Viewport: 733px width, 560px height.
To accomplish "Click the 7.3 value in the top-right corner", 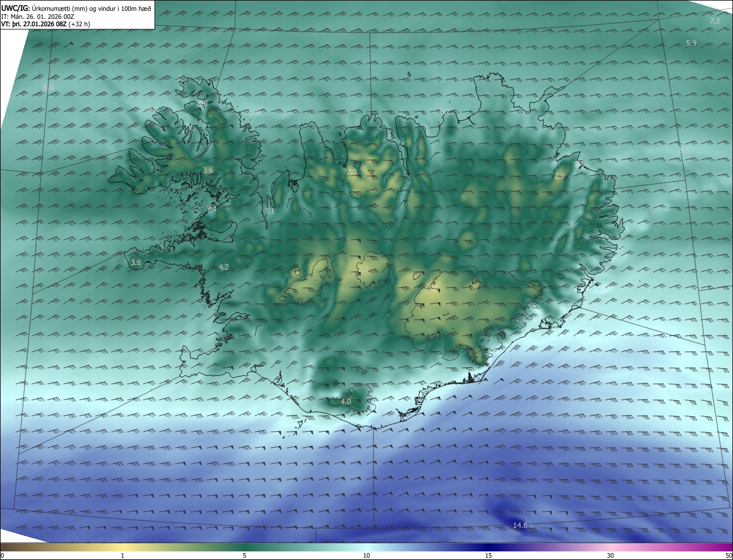I will 715,21.
